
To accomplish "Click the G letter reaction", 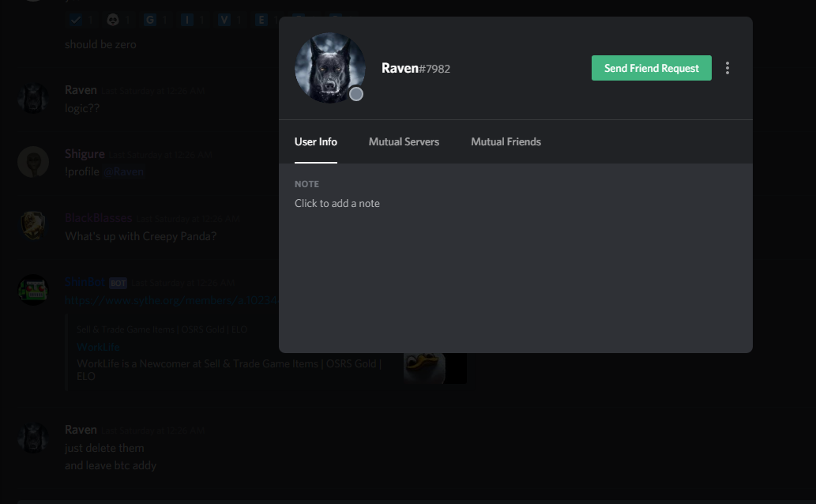I will pyautogui.click(x=155, y=21).
